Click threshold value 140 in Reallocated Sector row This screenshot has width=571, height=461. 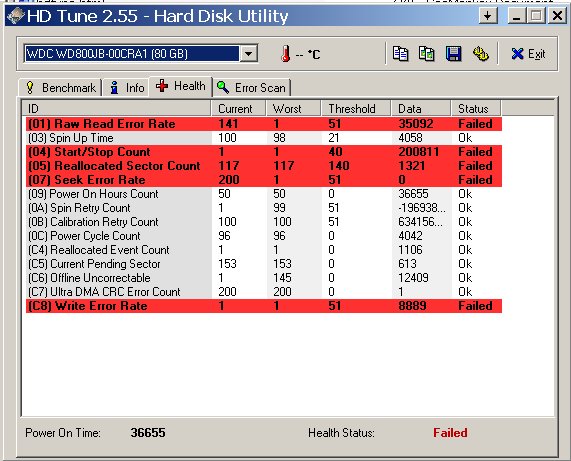[339, 166]
